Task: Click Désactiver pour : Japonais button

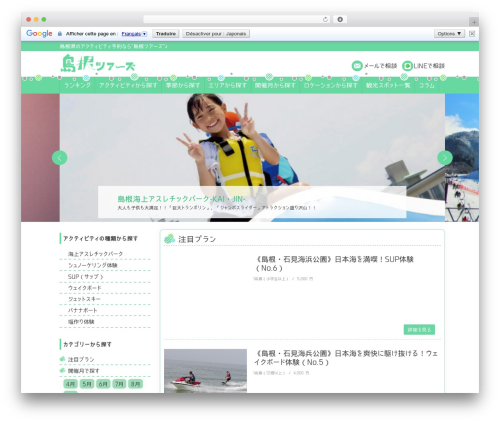Action: [216, 34]
